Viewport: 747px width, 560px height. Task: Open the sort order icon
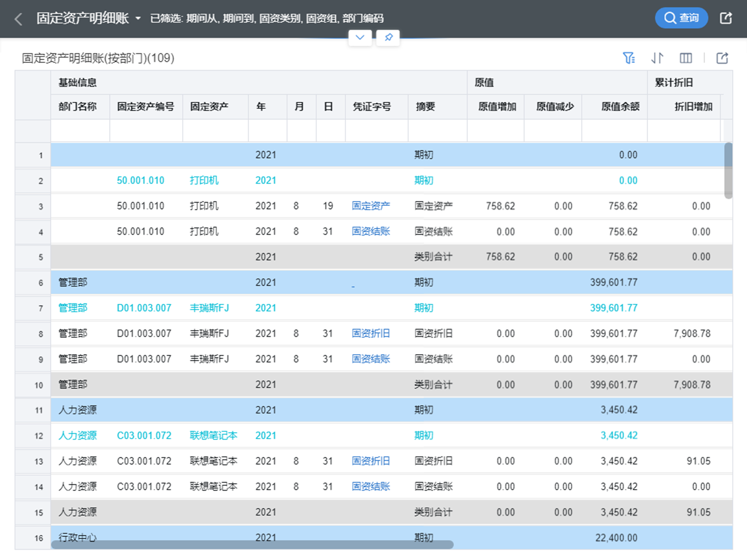tap(657, 58)
